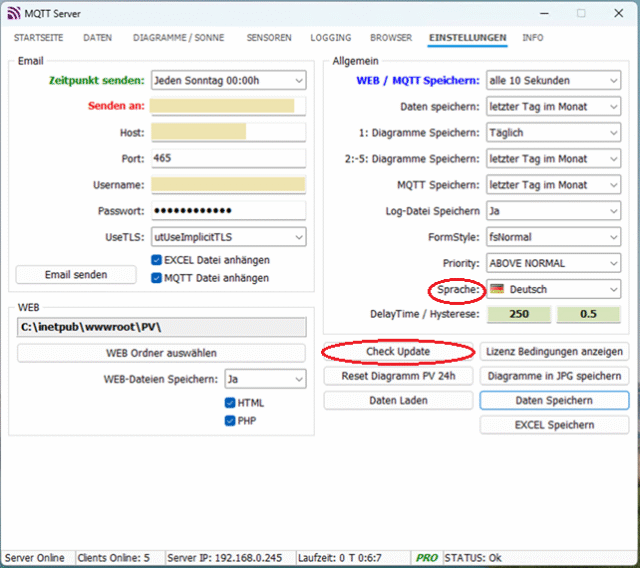This screenshot has height=568, width=640.
Task: Click WEB Ordner auswählen button
Action: [x=161, y=353]
